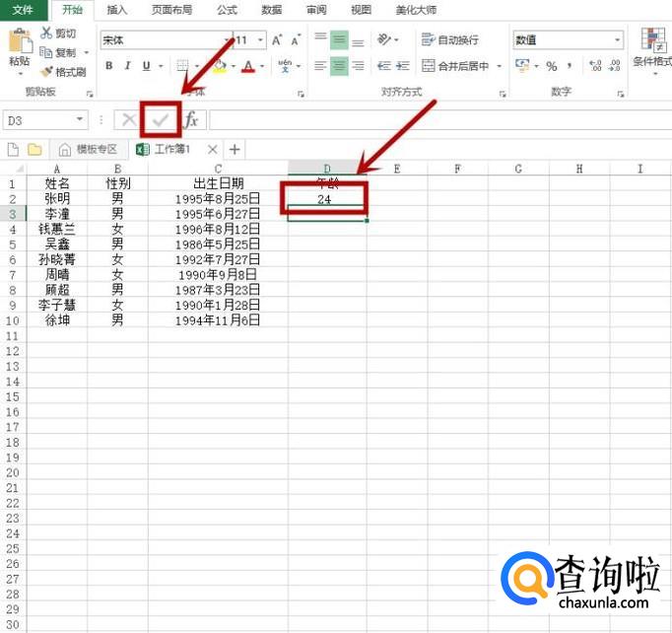Increase indent icon

(402, 66)
